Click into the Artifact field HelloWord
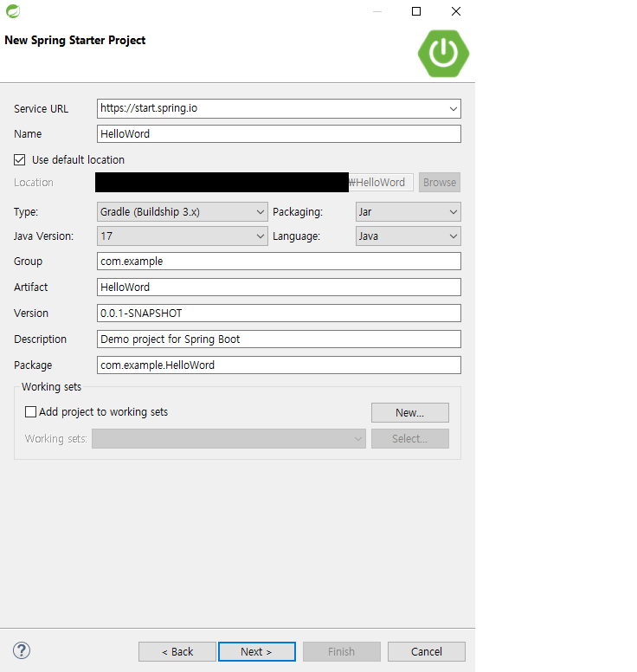Image resolution: width=637 pixels, height=672 pixels. pos(279,288)
